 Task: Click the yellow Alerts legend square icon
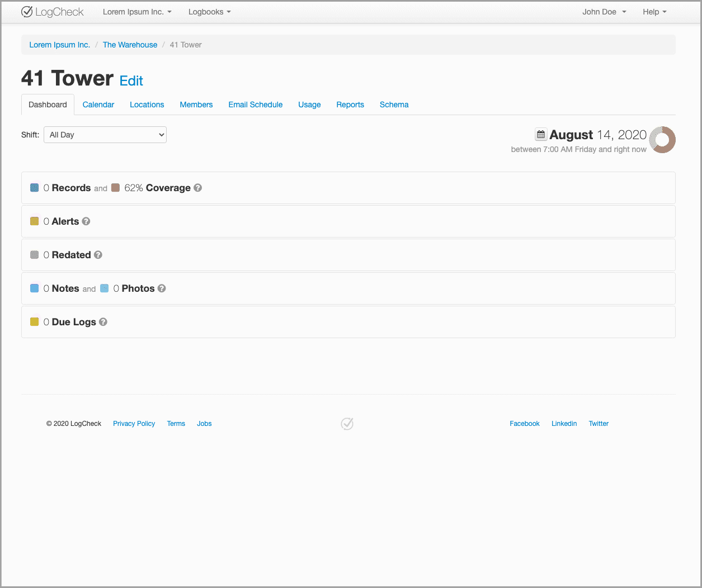click(34, 221)
